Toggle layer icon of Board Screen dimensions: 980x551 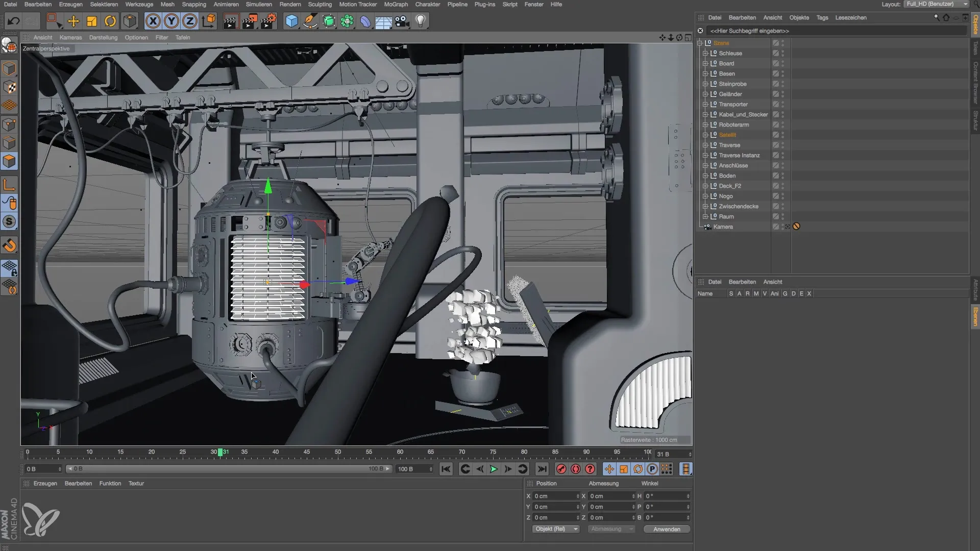(775, 63)
